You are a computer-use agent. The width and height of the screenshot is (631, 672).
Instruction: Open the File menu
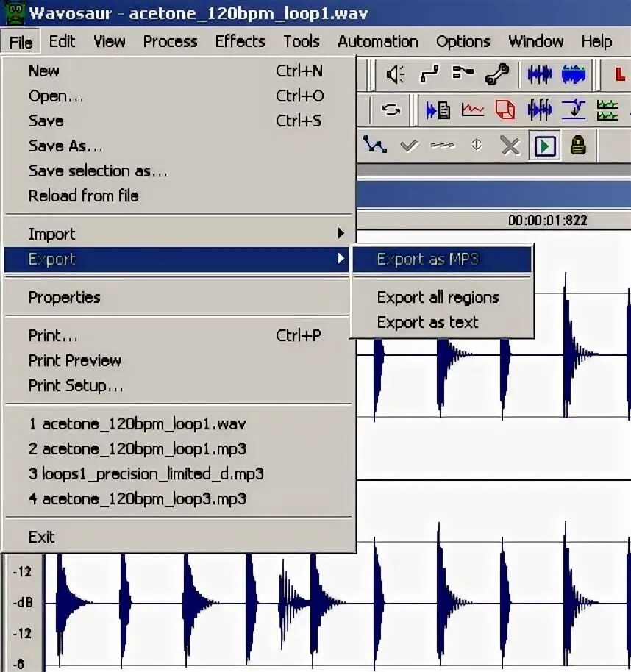coord(21,42)
